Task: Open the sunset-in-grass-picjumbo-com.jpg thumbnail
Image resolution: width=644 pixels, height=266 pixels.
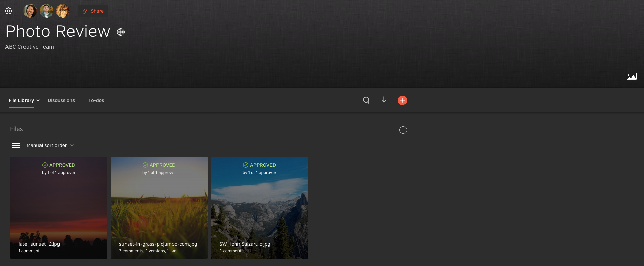Action: coord(159,207)
